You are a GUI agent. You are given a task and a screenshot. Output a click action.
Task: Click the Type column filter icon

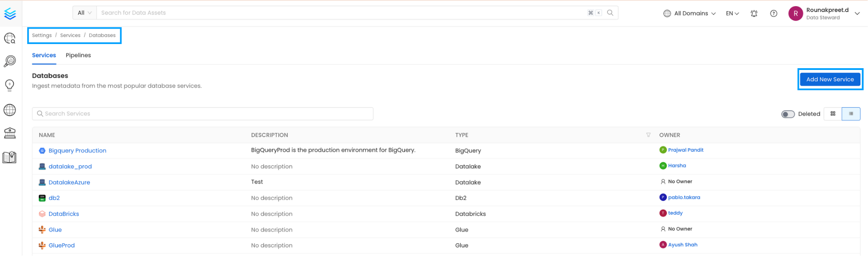tap(648, 135)
